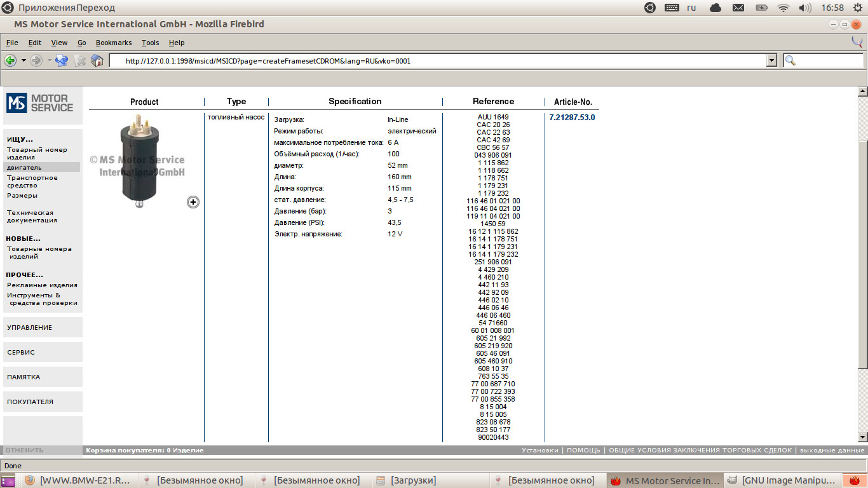Click the Reload page icon
868x488 pixels.
coord(62,60)
